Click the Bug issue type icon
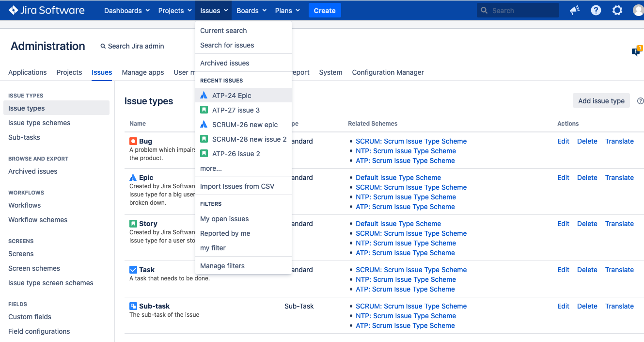 (x=133, y=141)
